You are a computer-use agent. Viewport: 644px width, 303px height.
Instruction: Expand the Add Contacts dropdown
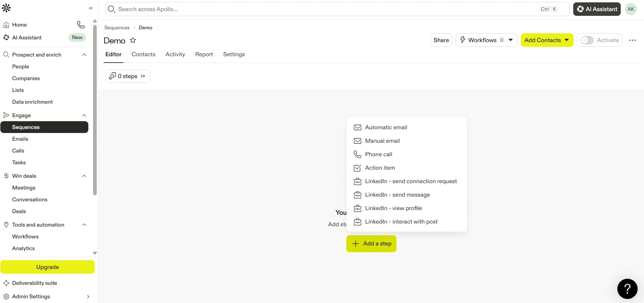pos(567,40)
